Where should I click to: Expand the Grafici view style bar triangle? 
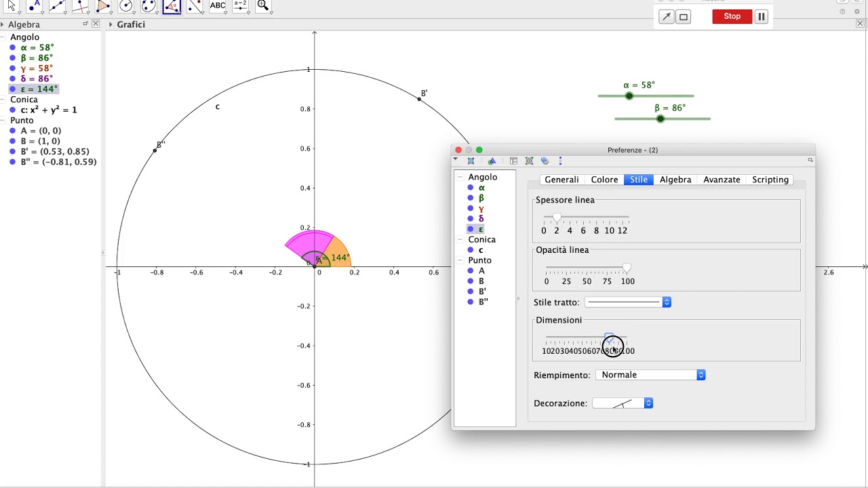coord(111,24)
